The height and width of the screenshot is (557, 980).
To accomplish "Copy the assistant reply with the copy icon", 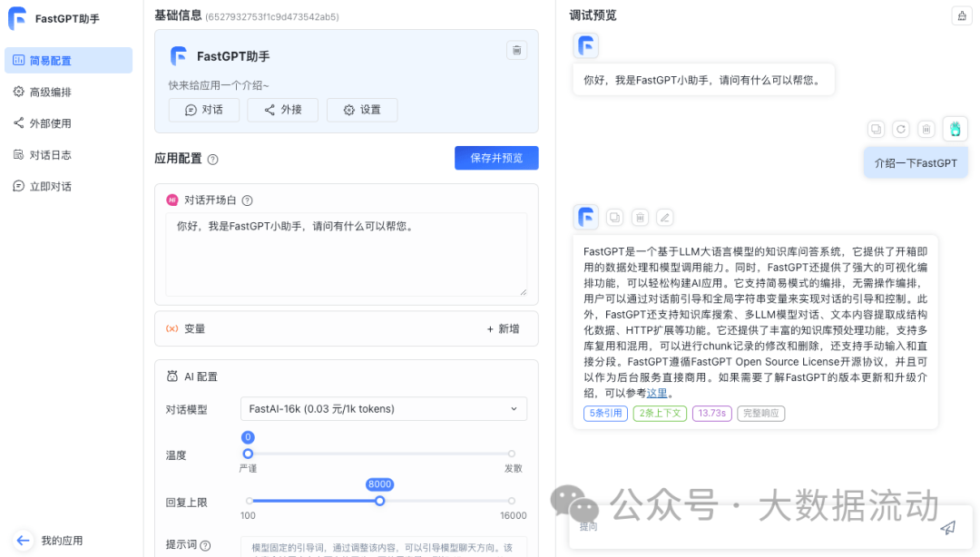I will click(614, 218).
